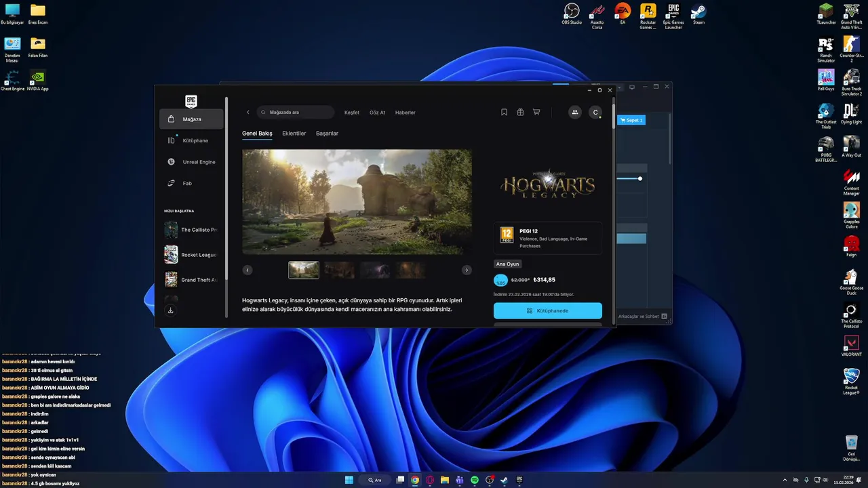Screen dimensions: 868x488
Task: Switch to the Genel Bakış tab
Action: (257, 134)
